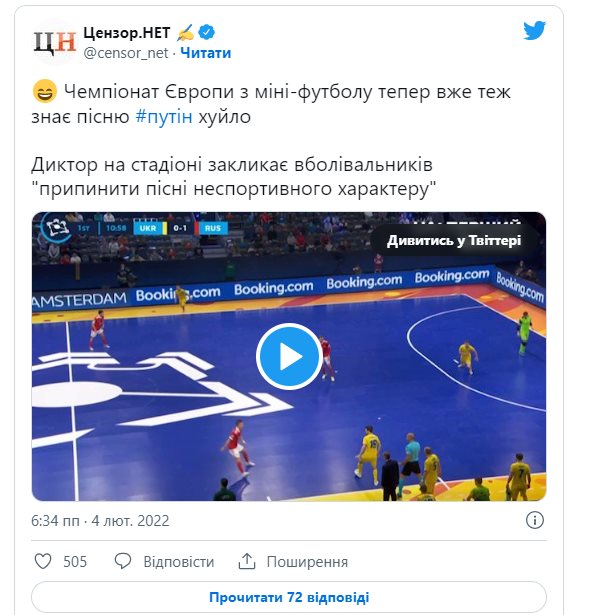Open the Цензор.НЕТ profile avatar
This screenshot has width=591, height=615.
(55, 42)
